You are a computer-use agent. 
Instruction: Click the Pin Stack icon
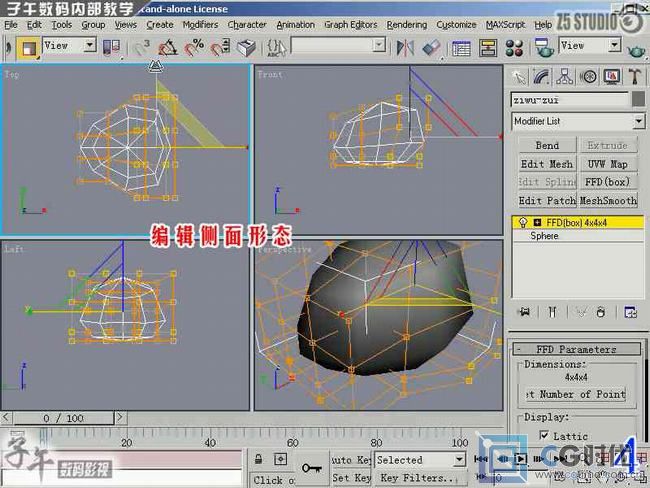coord(525,312)
